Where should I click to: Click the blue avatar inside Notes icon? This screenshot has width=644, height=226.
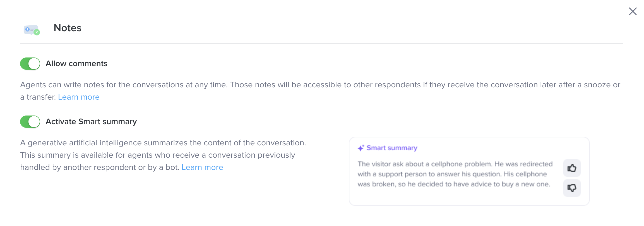point(27,29)
